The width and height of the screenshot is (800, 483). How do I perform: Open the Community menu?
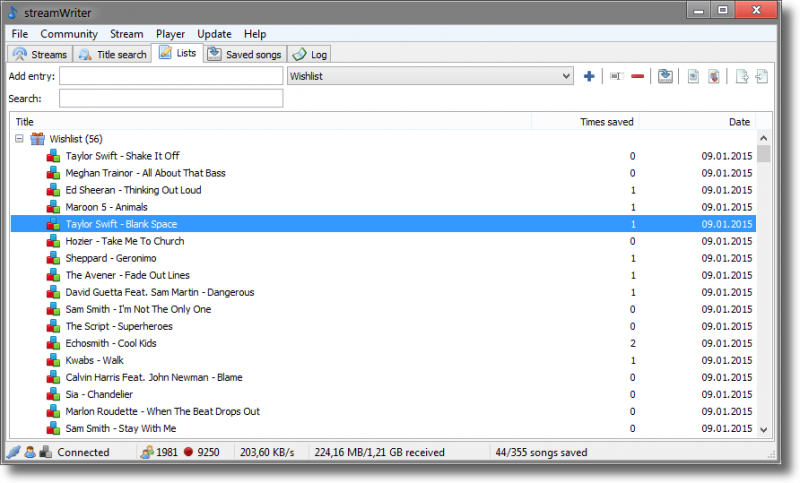click(x=69, y=34)
